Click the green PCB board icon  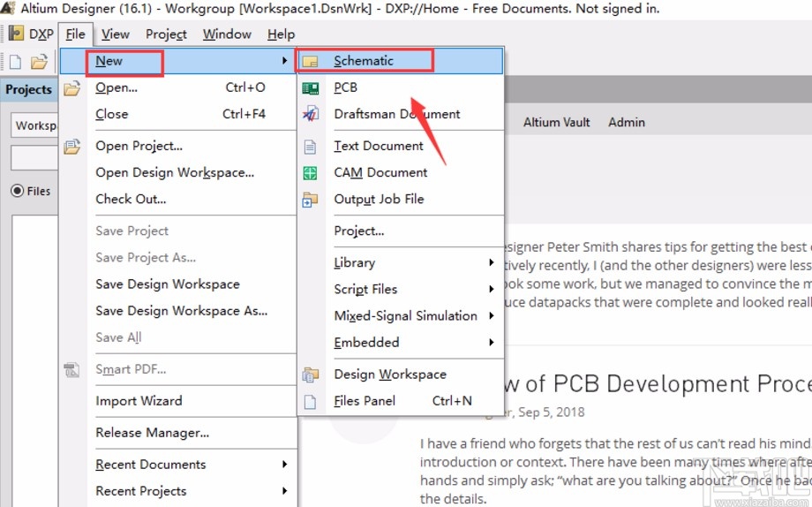310,88
